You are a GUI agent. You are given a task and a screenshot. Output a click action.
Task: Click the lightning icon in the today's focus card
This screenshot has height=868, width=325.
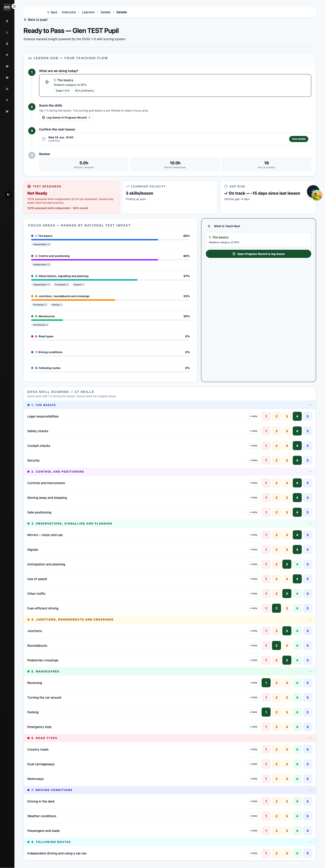[x=47, y=82]
